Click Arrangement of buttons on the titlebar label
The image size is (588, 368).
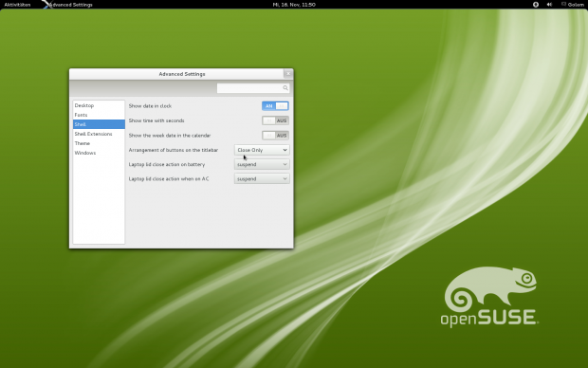174,150
